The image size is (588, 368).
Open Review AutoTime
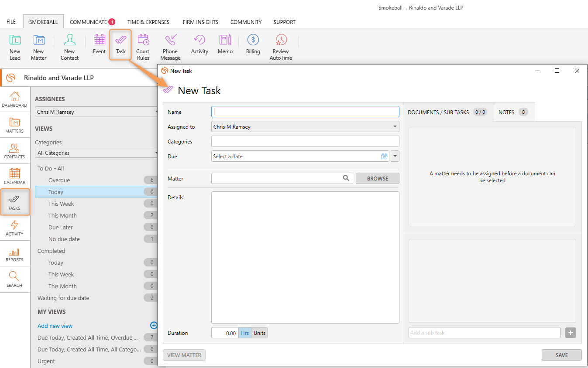pyautogui.click(x=281, y=47)
